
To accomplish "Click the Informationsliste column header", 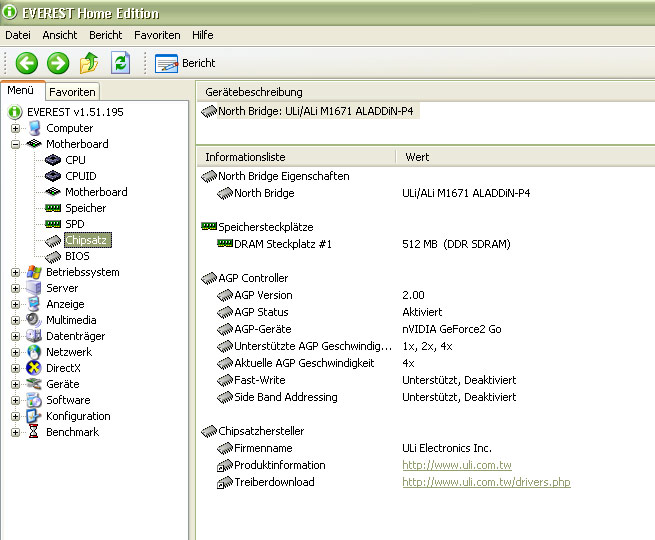I will 296,157.
